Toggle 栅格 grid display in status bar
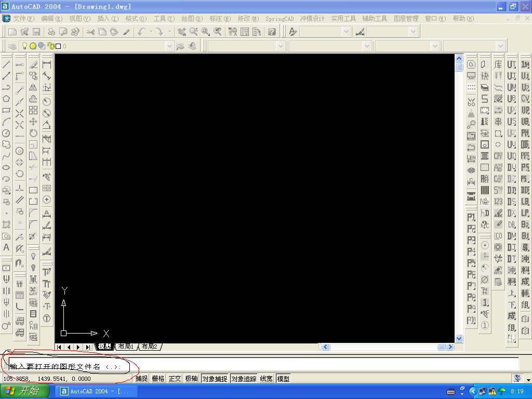532x399 pixels. 158,379
